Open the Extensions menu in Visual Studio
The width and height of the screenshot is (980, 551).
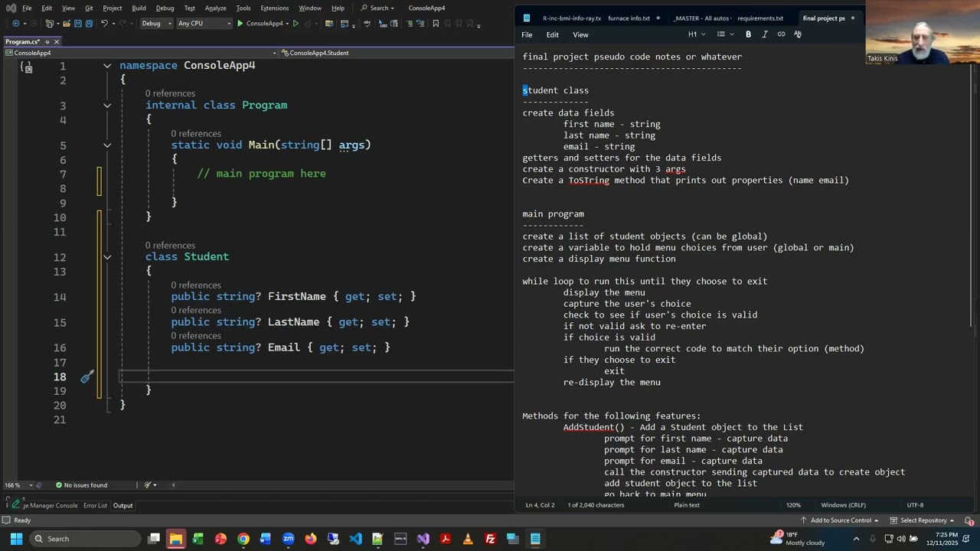[x=274, y=8]
